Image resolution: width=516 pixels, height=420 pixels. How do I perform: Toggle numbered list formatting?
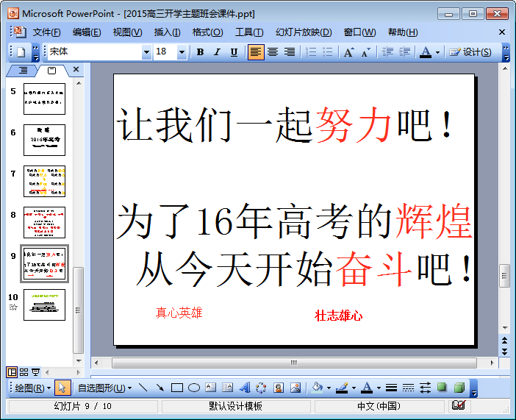(311, 52)
